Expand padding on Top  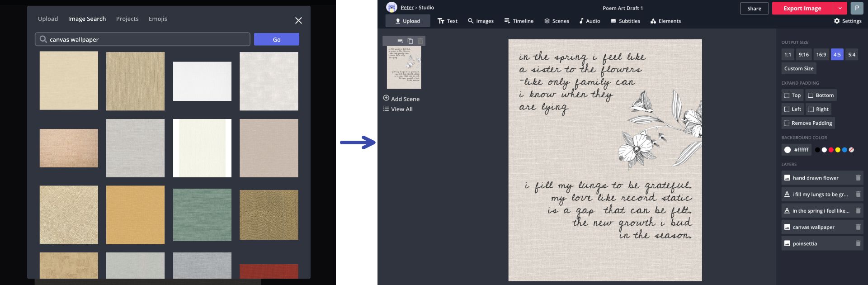(x=793, y=95)
